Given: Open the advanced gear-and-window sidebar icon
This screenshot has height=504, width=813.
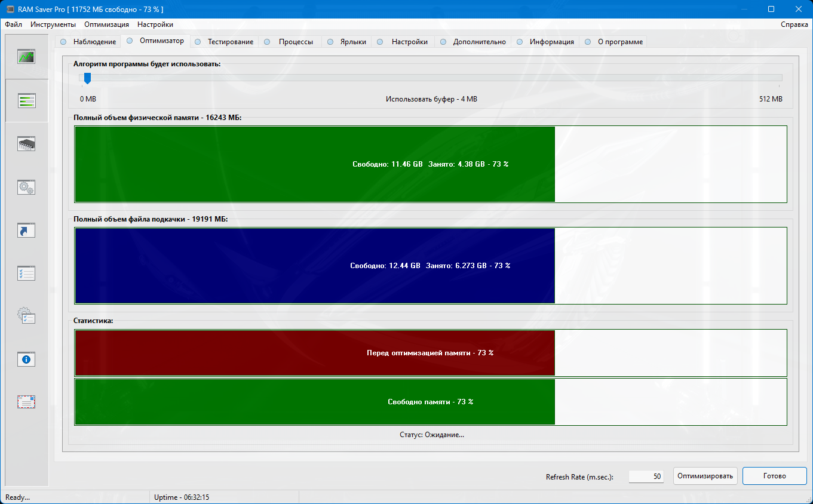Looking at the screenshot, I should tap(26, 316).
